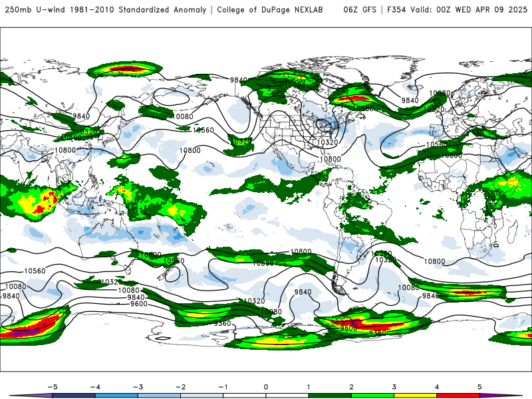Click the '-3' colorbar tick label

138,387
